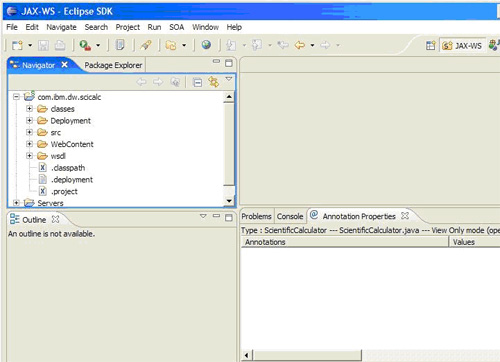The image size is (500, 362).
Task: Close the Annotation Properties tab
Action: click(x=405, y=216)
